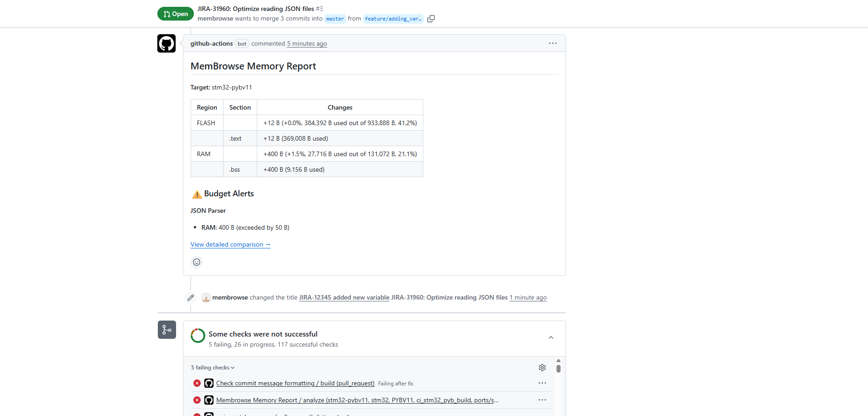This screenshot has height=416, width=868.
Task: Click the +400 B (9,156 B used) cell
Action: [x=340, y=169]
